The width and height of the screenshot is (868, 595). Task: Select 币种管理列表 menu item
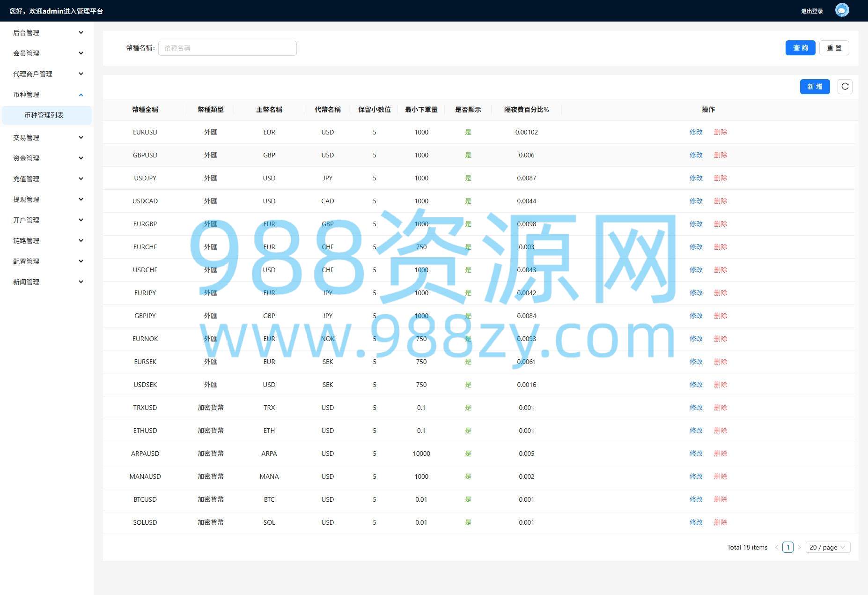point(44,115)
